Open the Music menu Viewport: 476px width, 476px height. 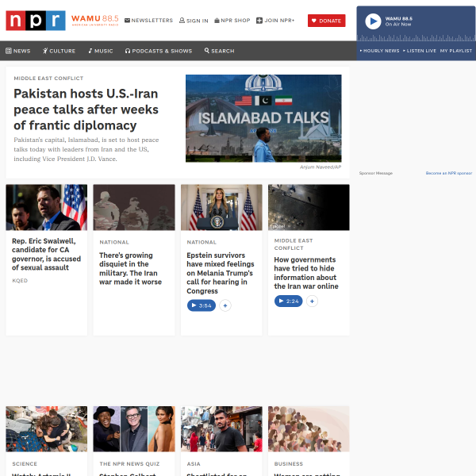click(101, 51)
